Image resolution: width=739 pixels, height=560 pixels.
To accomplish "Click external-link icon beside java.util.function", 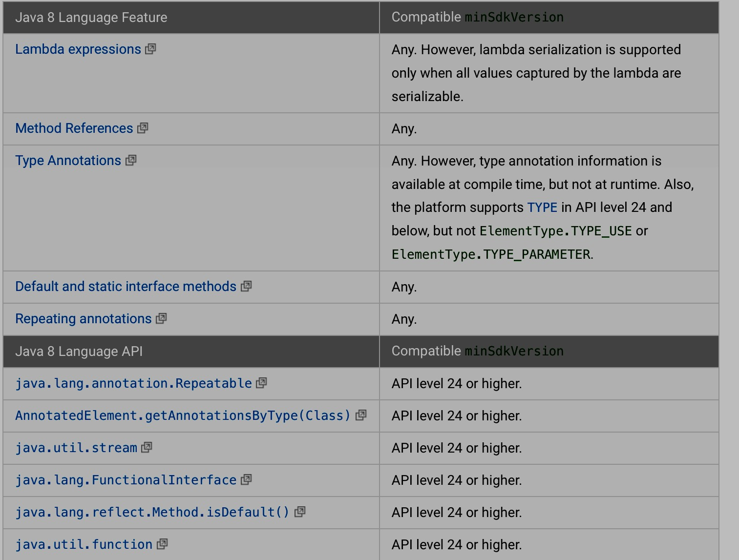I will click(163, 544).
